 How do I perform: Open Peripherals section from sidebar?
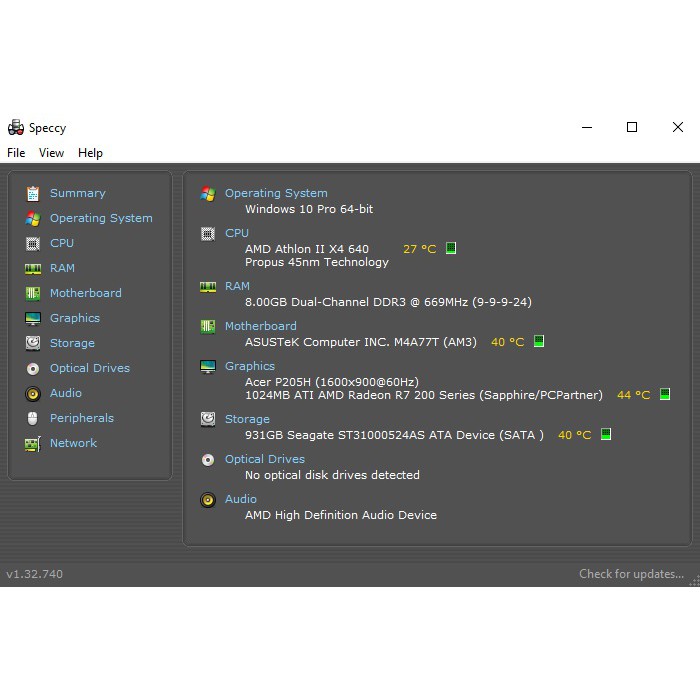(82, 418)
